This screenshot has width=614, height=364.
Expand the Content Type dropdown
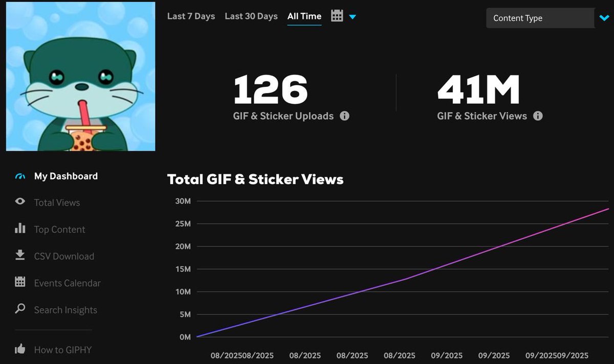(540, 18)
